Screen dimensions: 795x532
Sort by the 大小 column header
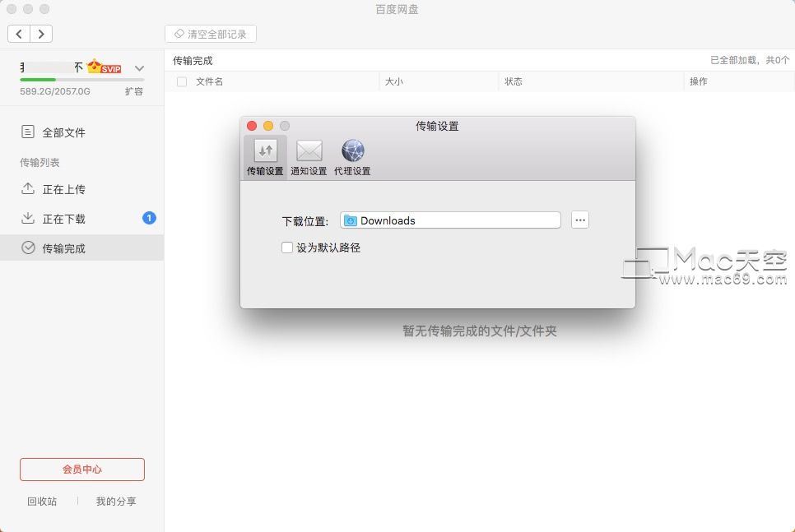click(x=394, y=81)
